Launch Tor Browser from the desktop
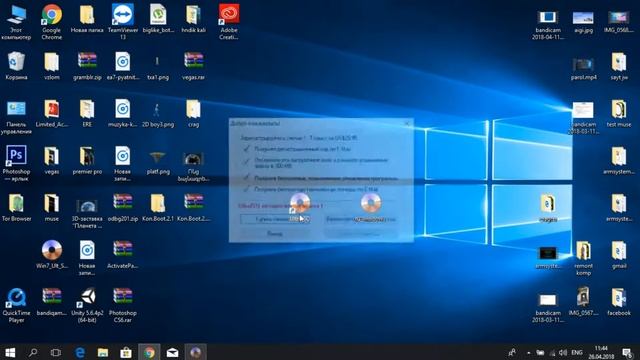Screen dimensions: 640x360 coord(16,208)
